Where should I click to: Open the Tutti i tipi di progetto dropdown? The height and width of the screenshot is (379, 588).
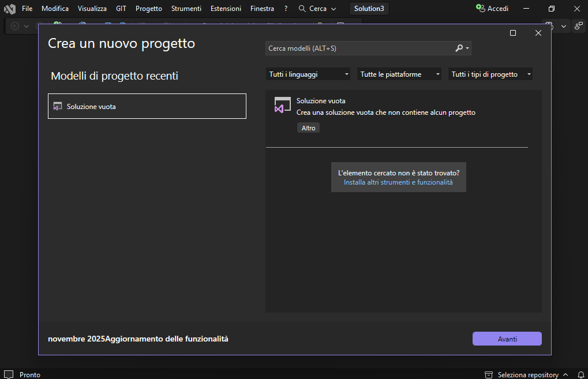coord(490,74)
